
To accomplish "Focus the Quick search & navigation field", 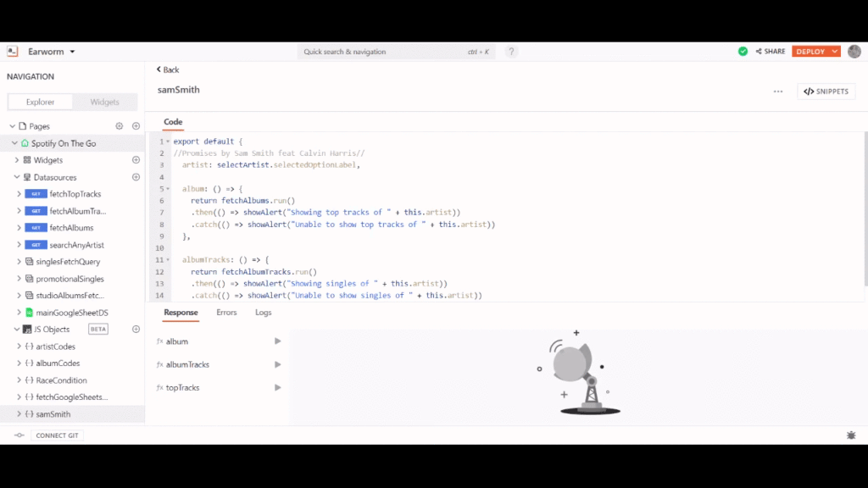I will [x=397, y=52].
